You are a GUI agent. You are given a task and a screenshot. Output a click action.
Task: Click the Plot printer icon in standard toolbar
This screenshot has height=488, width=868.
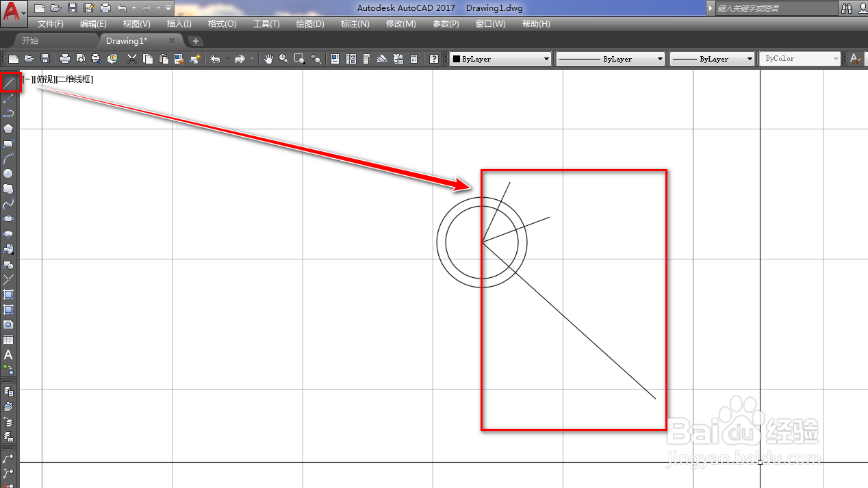click(64, 59)
